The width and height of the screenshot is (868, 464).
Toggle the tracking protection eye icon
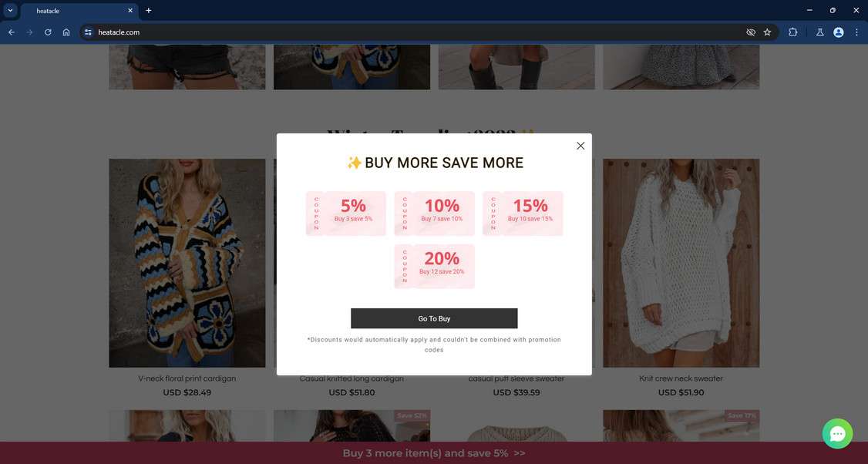[x=751, y=32]
